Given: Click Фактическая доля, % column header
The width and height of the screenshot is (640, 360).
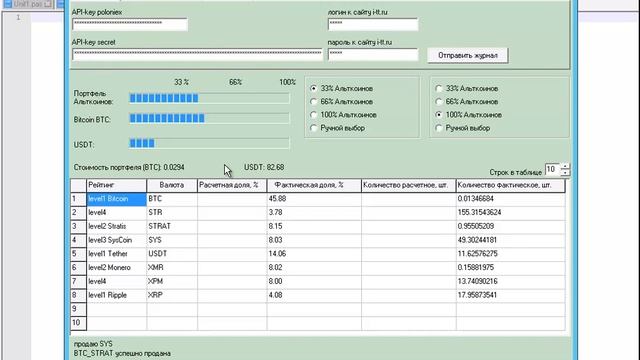Looking at the screenshot, I should pos(314,185).
